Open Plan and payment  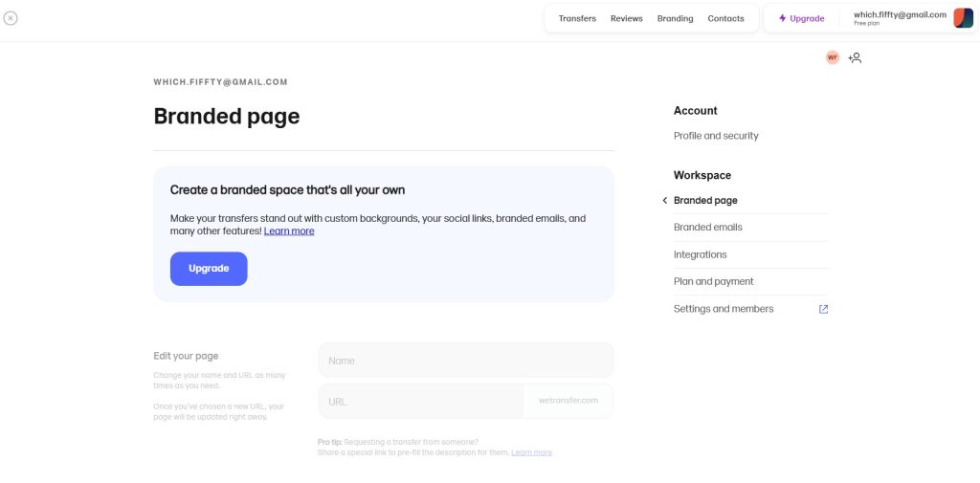point(713,282)
